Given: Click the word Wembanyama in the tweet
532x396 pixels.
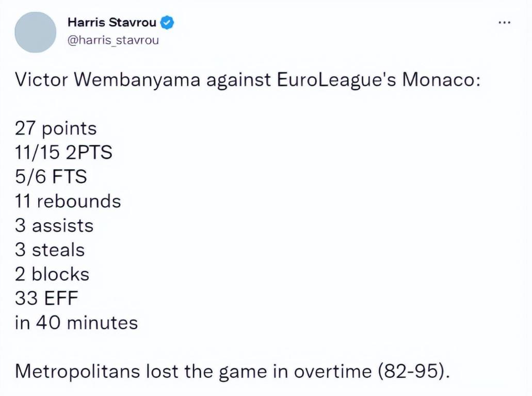Looking at the screenshot, I should (137, 80).
